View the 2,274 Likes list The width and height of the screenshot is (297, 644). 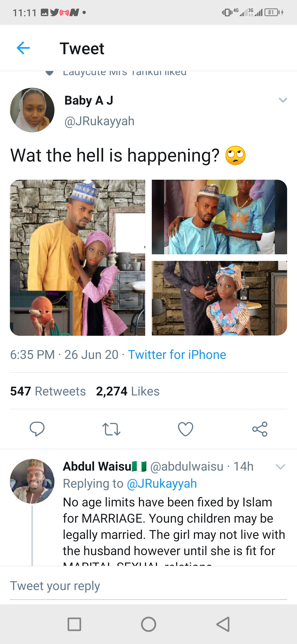(x=128, y=391)
